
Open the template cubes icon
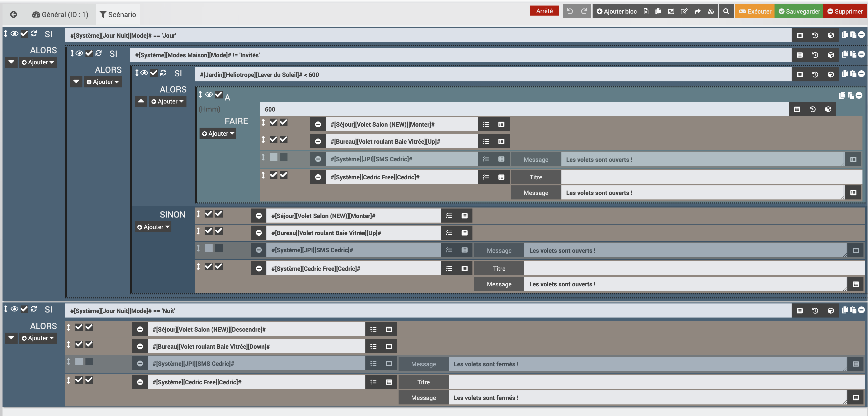tap(711, 12)
